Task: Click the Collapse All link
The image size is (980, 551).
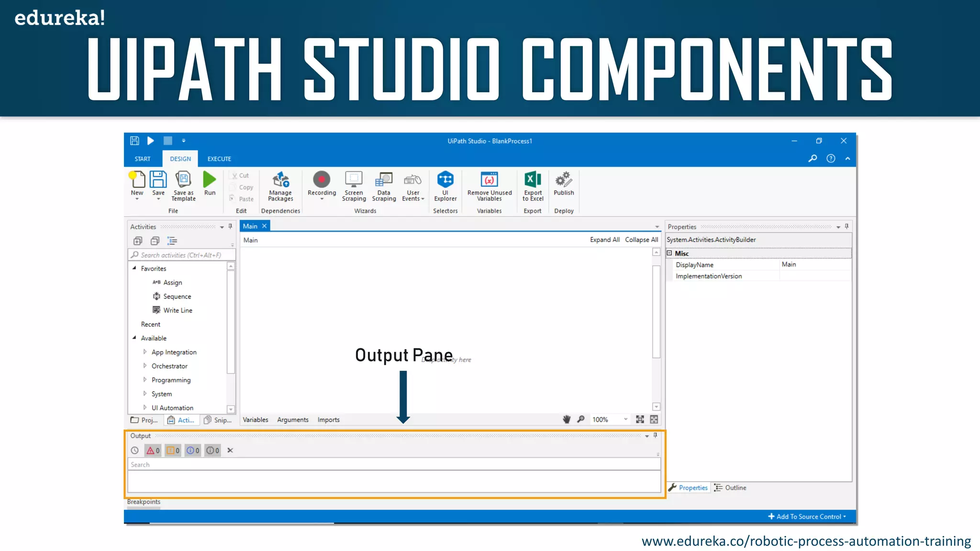Action: pos(641,240)
